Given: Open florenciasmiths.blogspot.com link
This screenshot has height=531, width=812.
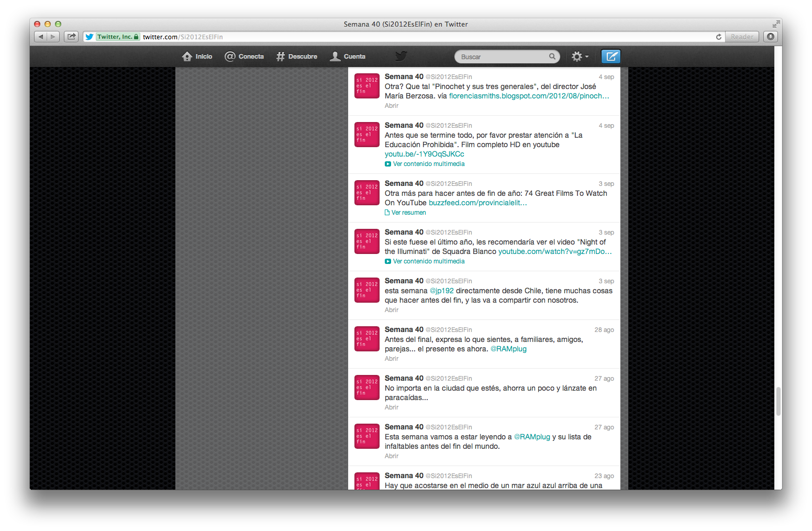Looking at the screenshot, I should 529,96.
